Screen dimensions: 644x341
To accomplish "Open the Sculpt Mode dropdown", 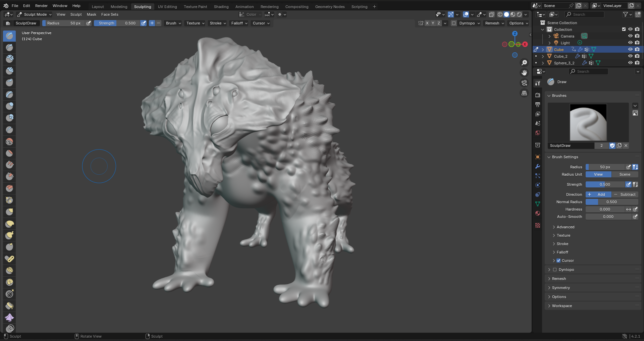I will tap(34, 14).
